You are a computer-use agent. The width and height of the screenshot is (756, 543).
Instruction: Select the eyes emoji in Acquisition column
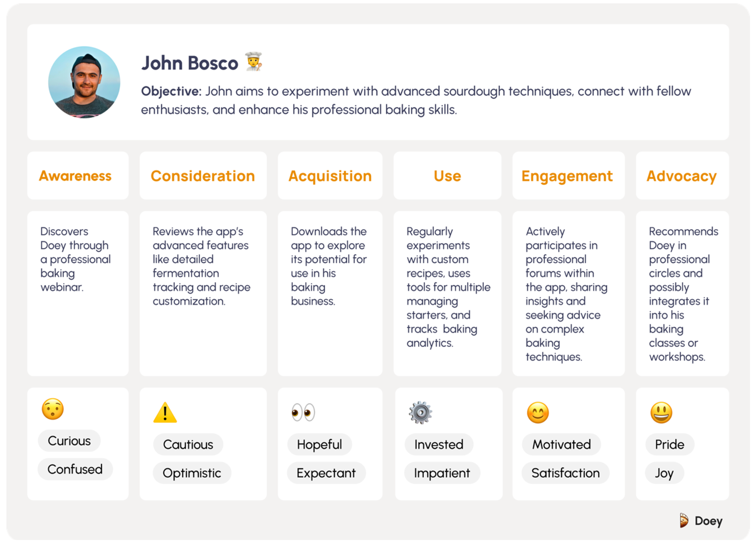point(303,412)
